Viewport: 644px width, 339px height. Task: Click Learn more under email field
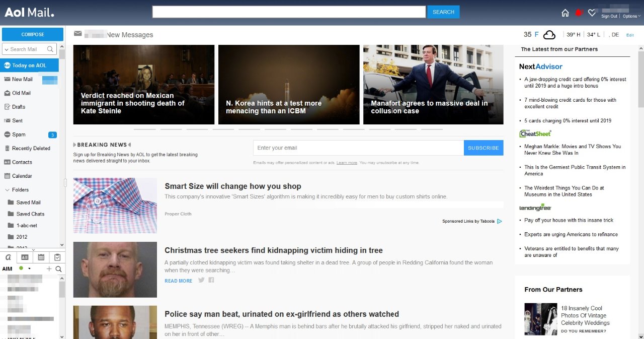[347, 163]
